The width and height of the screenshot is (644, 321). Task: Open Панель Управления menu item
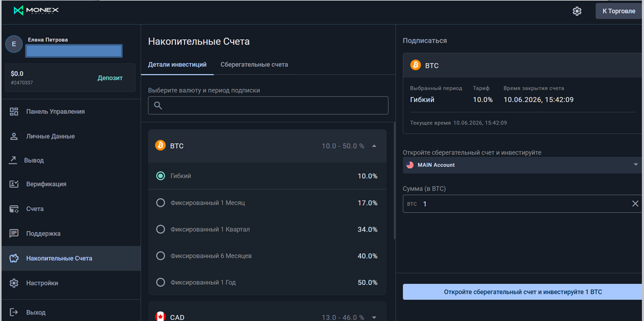coord(71,112)
